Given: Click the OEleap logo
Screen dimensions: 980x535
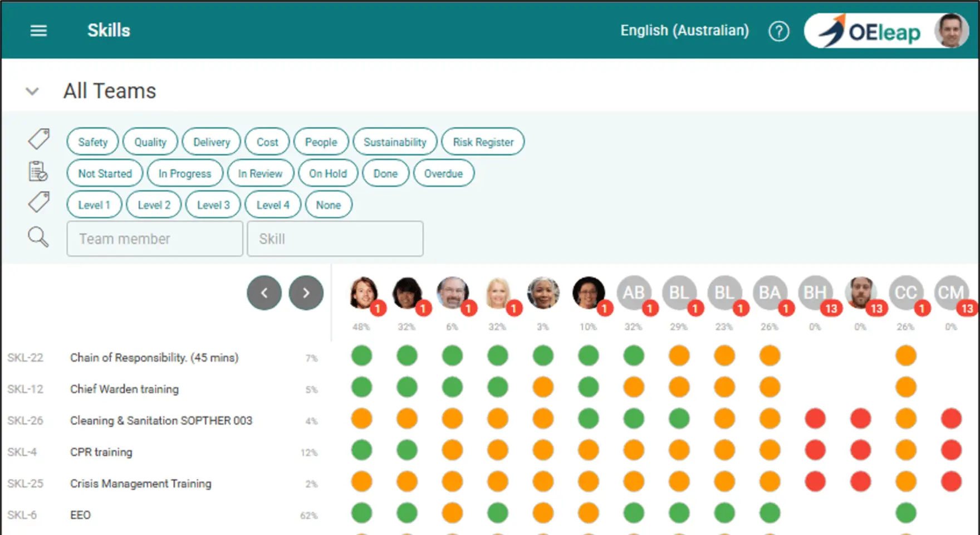Looking at the screenshot, I should pos(870,31).
